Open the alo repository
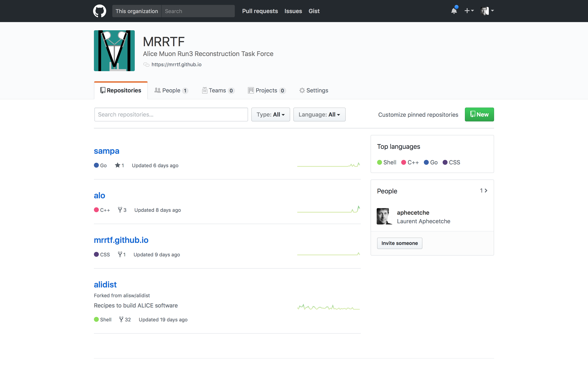The image size is (588, 368). click(x=99, y=195)
